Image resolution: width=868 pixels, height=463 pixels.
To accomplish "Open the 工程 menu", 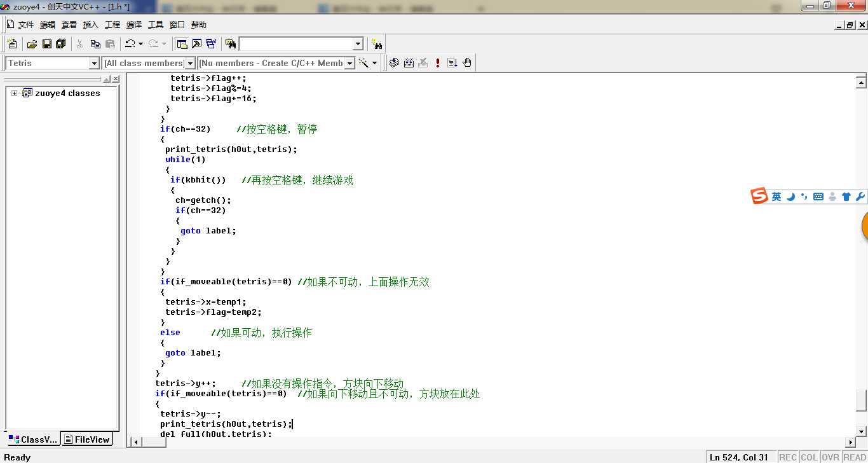I will point(112,24).
